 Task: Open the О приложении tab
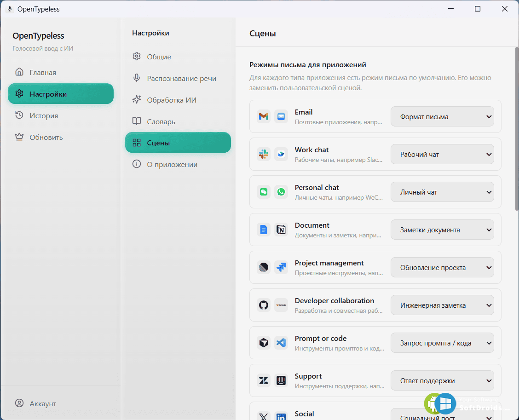click(x=178, y=164)
